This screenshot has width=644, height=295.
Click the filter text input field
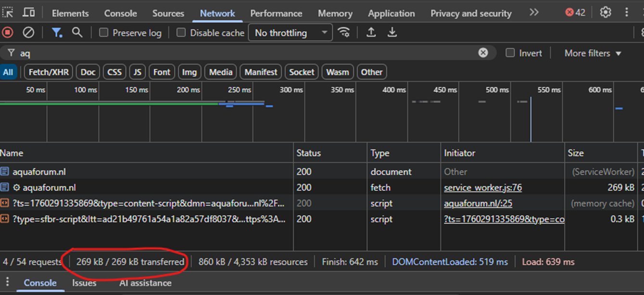coord(240,53)
